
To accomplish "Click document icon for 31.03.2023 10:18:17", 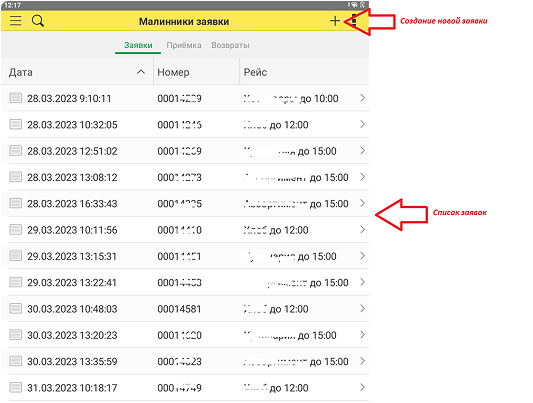I will [x=16, y=387].
